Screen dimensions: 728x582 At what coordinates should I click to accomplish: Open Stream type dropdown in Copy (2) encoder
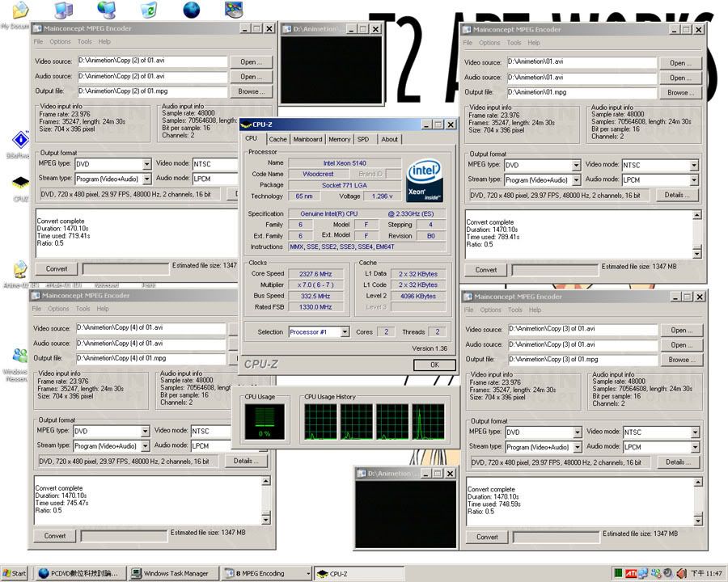146,179
